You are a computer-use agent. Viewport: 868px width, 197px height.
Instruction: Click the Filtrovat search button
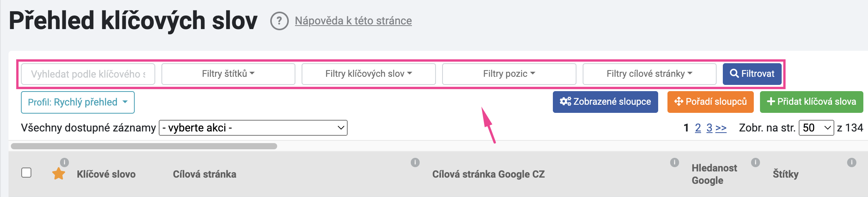point(752,74)
